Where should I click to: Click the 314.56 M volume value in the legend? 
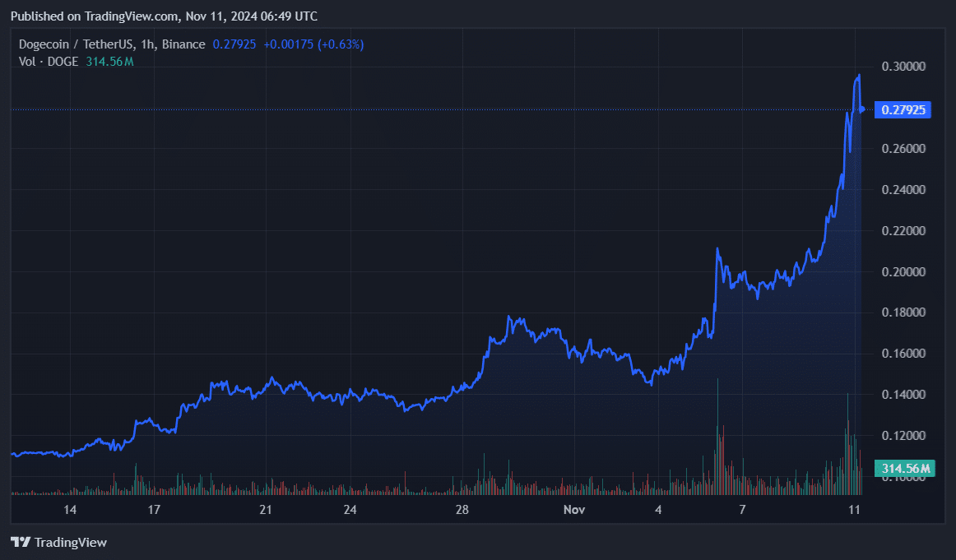[x=109, y=62]
